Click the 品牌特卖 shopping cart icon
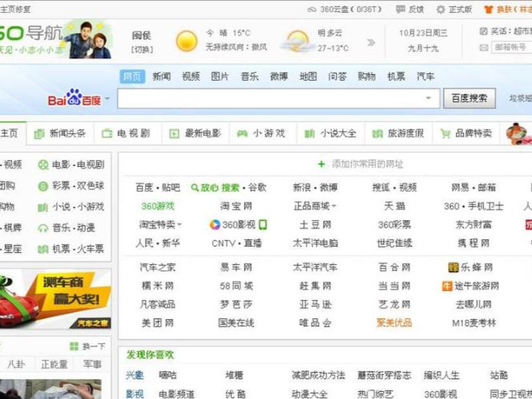Image resolution: width=532 pixels, height=399 pixels. tap(445, 134)
